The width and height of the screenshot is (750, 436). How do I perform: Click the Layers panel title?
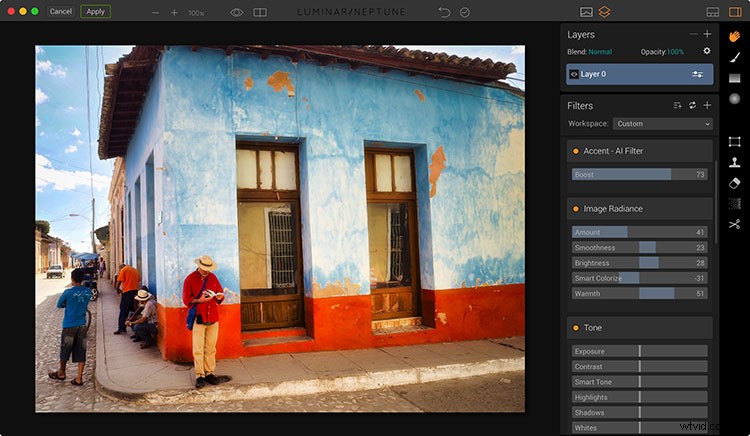581,34
